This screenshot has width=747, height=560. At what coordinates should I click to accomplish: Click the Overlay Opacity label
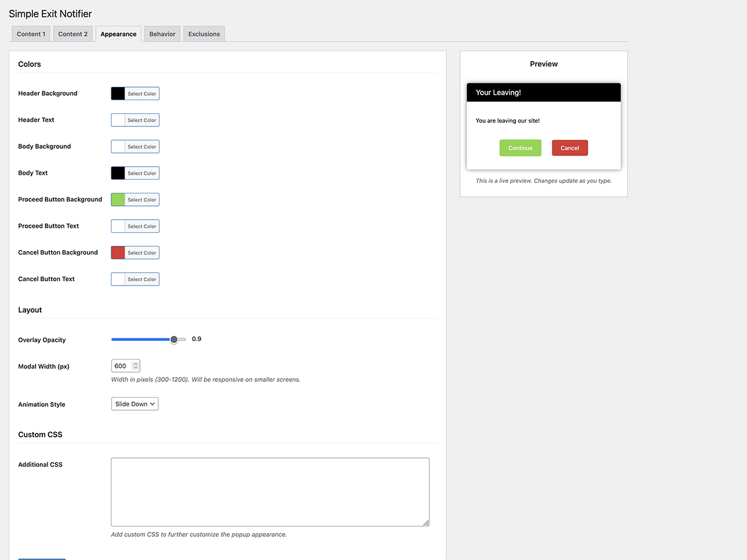42,340
